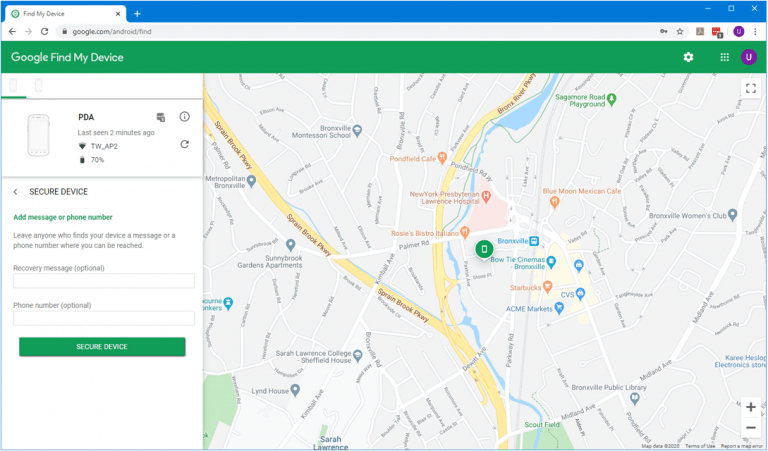Open the Google apps grid
Image resolution: width=768 pixels, height=451 pixels.
click(724, 57)
